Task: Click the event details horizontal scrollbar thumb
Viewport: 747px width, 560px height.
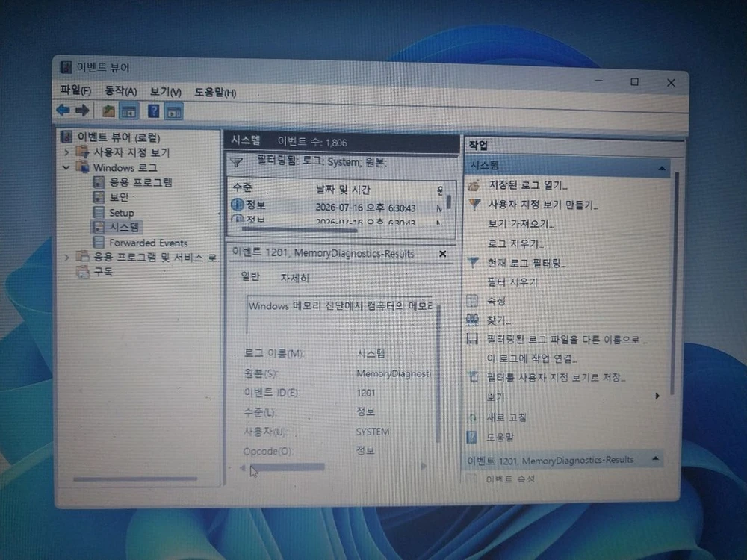Action: (x=288, y=467)
